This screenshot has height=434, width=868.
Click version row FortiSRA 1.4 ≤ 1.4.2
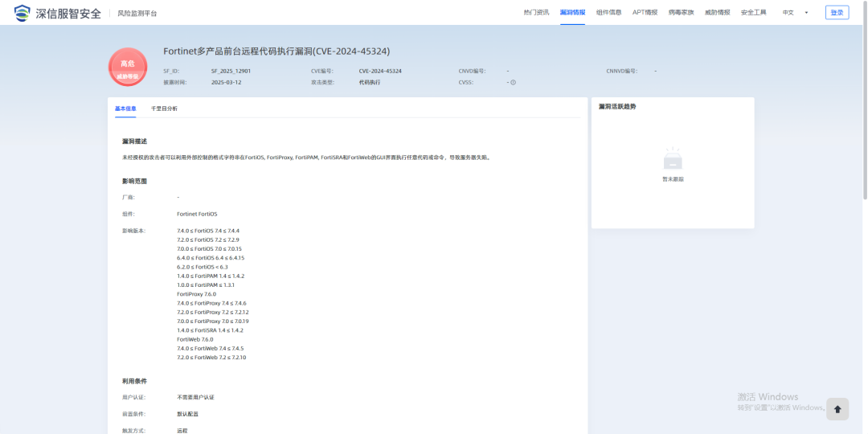210,330
